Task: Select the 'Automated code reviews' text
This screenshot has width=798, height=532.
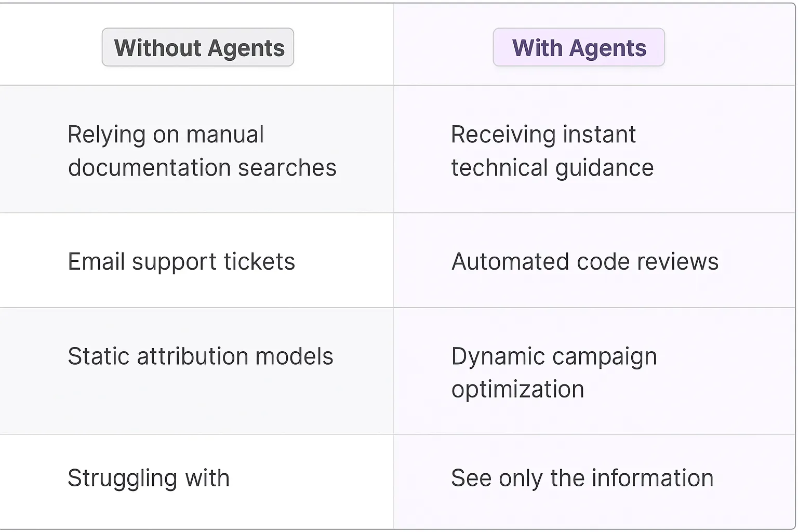Action: point(584,261)
